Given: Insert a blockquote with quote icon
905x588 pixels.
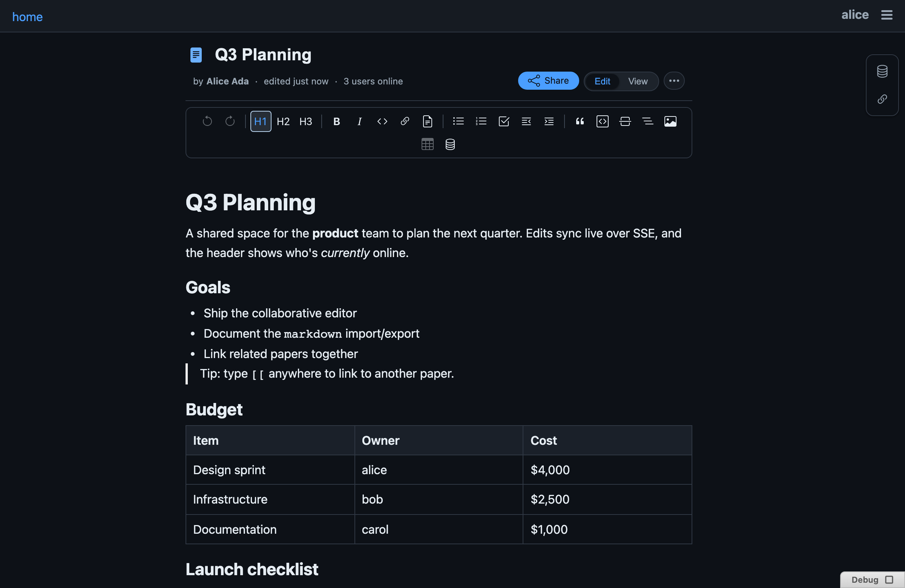Looking at the screenshot, I should point(580,121).
